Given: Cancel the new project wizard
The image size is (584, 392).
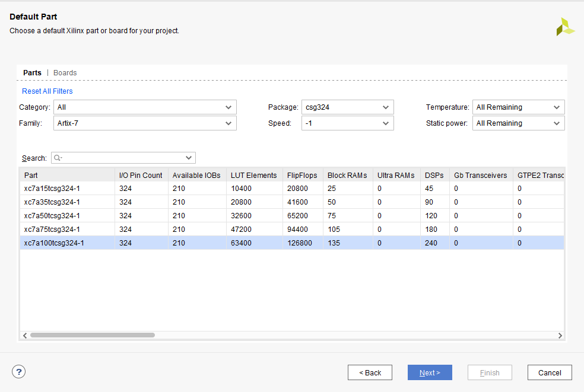Looking at the screenshot, I should 549,372.
